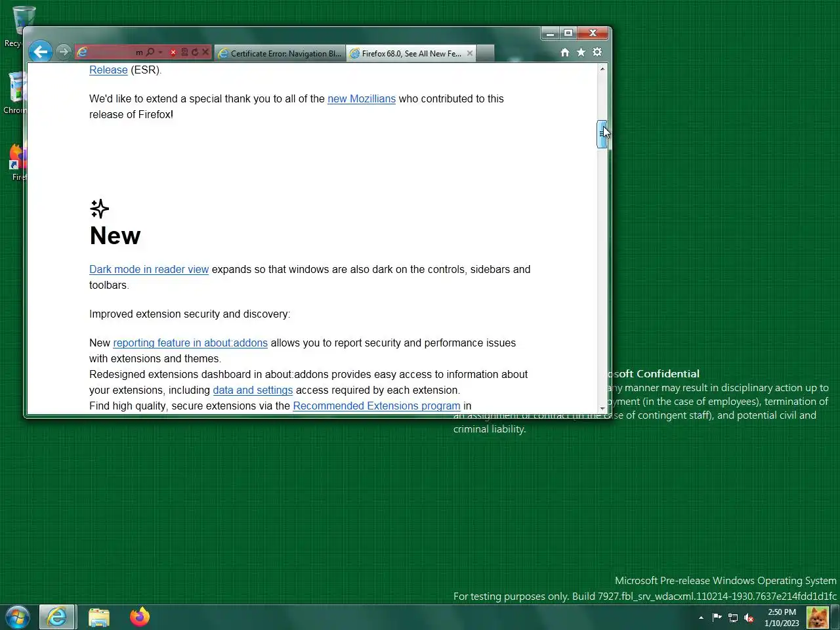Click the sparkle icon above New heading
This screenshot has height=630, width=840.
pyautogui.click(x=99, y=209)
